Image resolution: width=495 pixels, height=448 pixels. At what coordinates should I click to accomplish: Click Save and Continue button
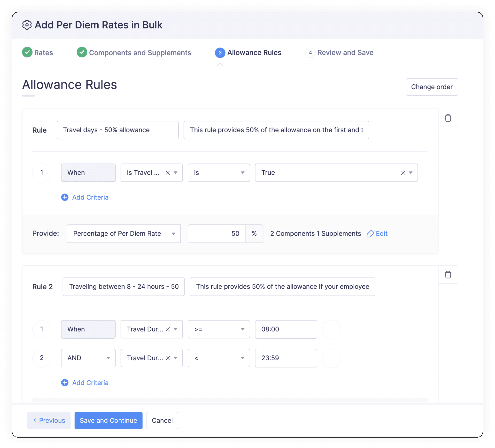(108, 420)
